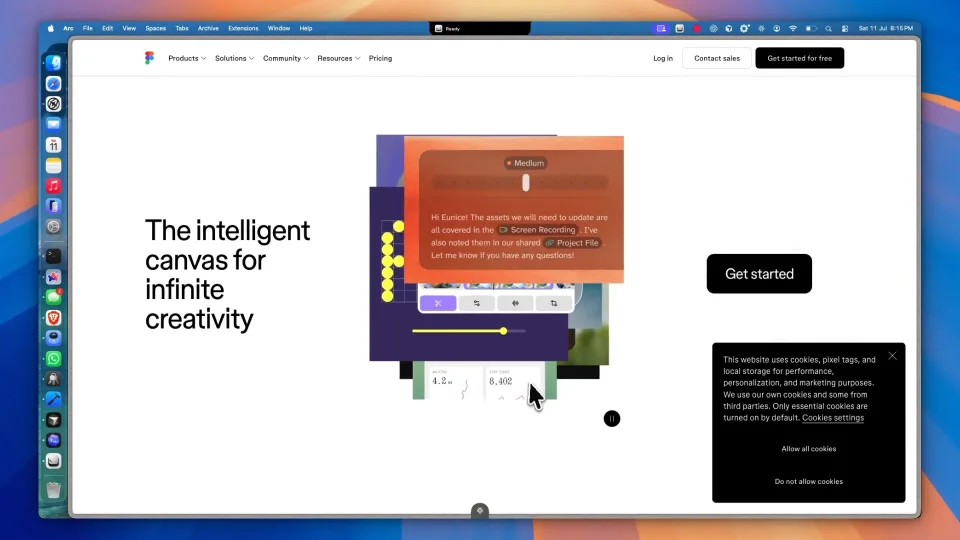Click the Screen Recording chip in the message

pos(538,230)
